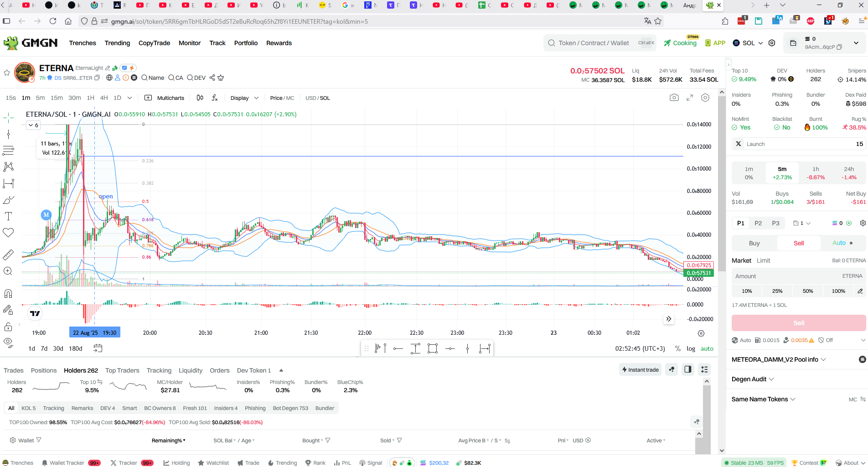Click the Instant trade button

pos(641,369)
